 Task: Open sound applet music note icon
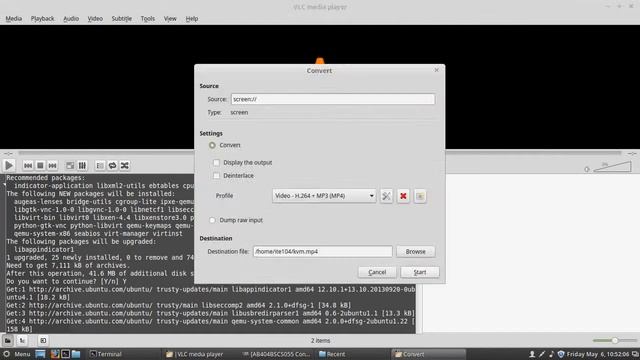pos(551,354)
